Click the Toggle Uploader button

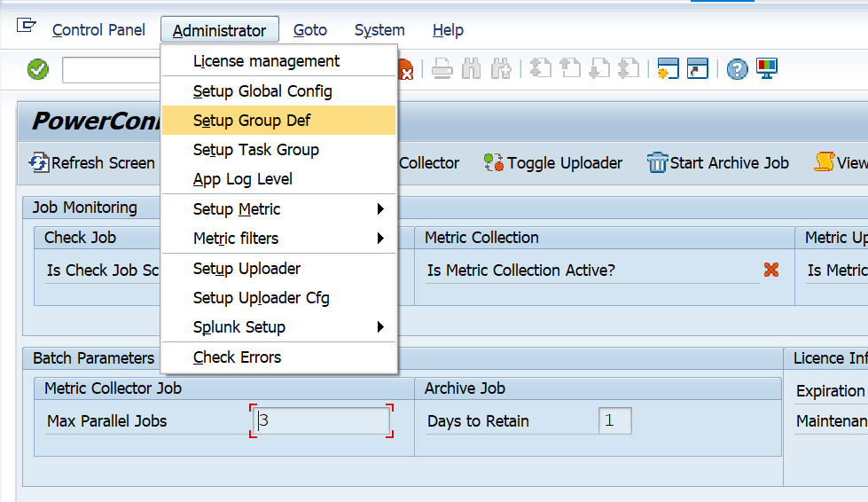[553, 163]
